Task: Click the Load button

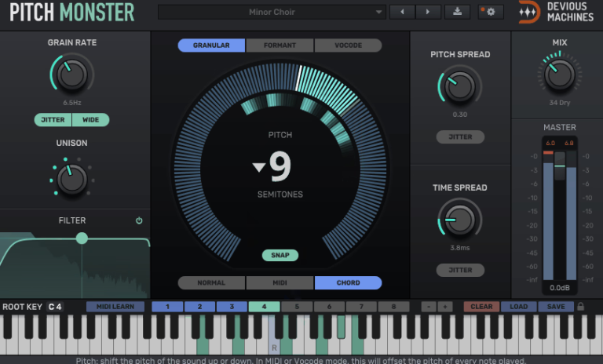Action: 518,307
